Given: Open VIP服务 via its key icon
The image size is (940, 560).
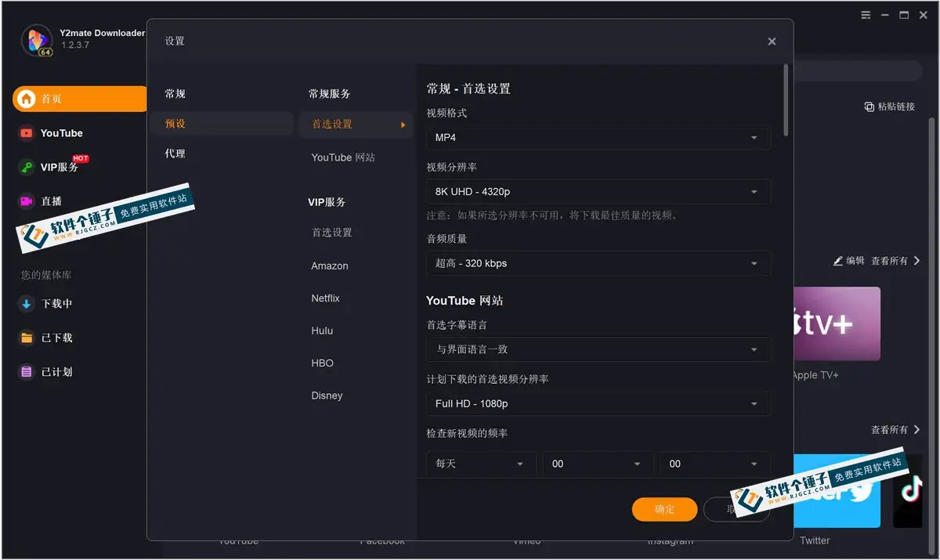Looking at the screenshot, I should point(27,167).
